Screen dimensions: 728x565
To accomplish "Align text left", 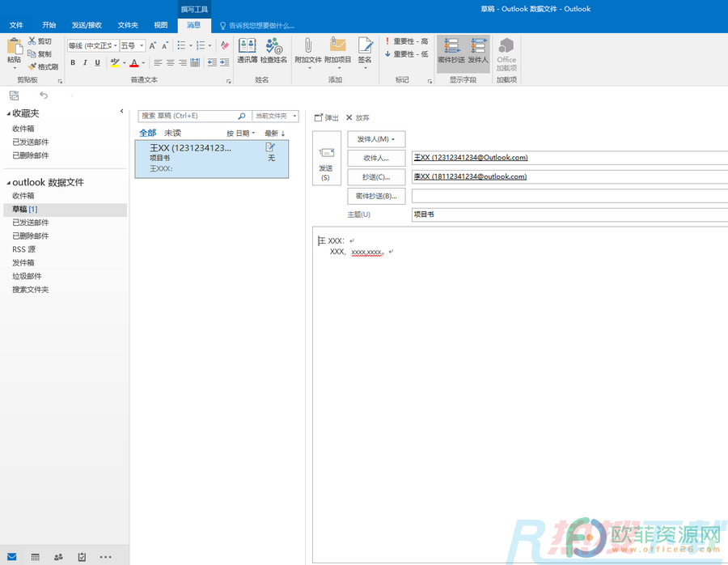I will click(x=158, y=62).
